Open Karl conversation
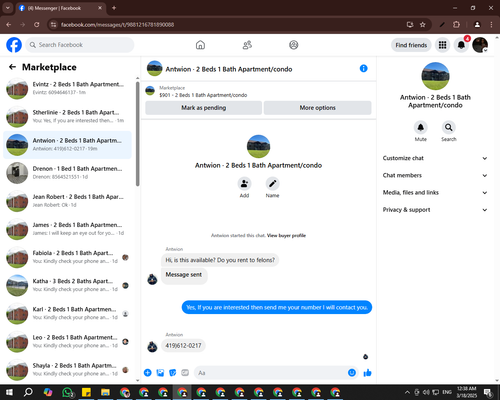The image size is (500, 400). pos(67,313)
